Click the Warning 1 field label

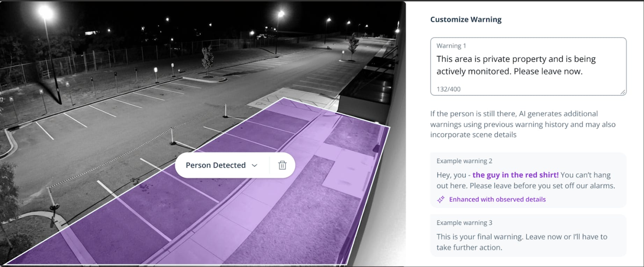tap(451, 46)
